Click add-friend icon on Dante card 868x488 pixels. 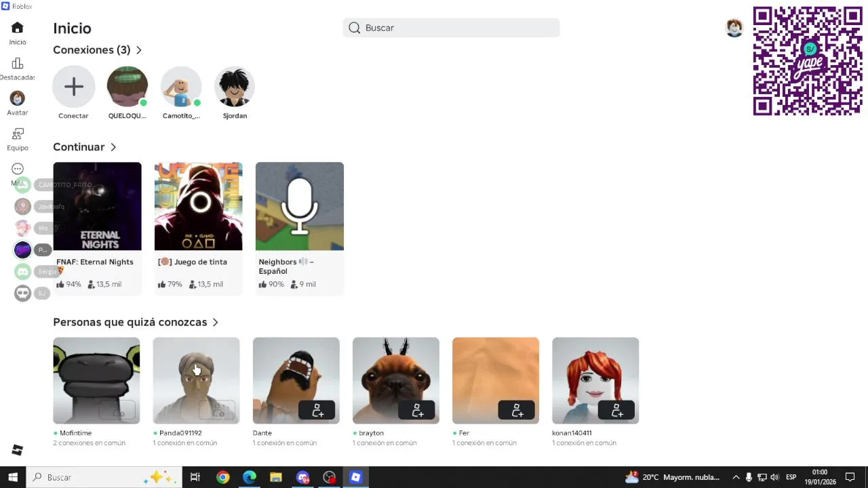[317, 410]
